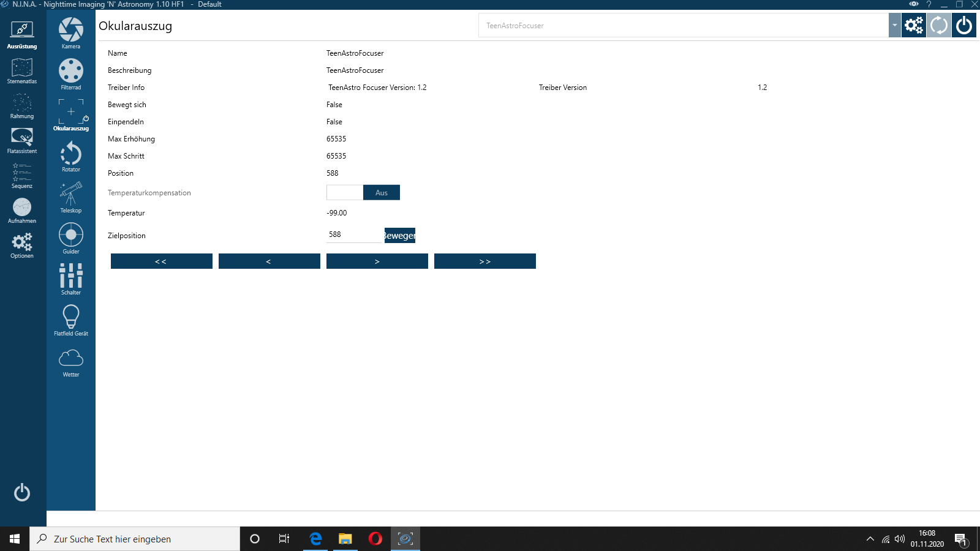The image size is (980, 551).
Task: Refresh the focuser device list
Action: point(939,25)
